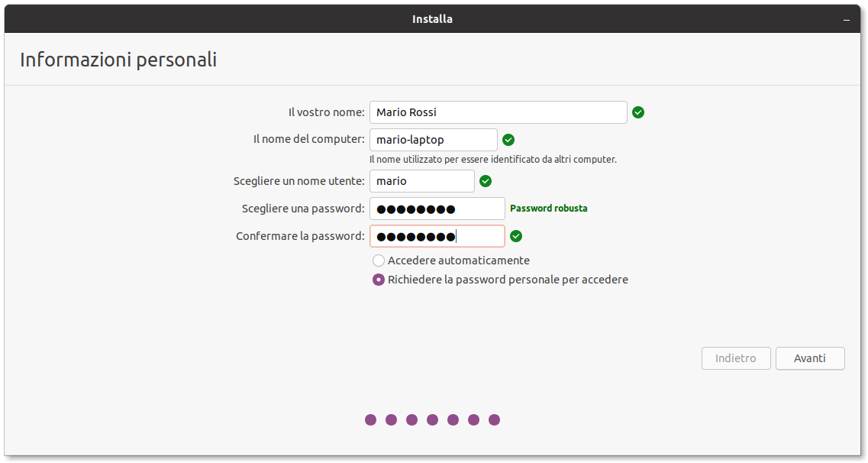Image resolution: width=868 pixels, height=463 pixels.
Task: Click the 'Informazioni personali' heading
Action: pos(118,60)
